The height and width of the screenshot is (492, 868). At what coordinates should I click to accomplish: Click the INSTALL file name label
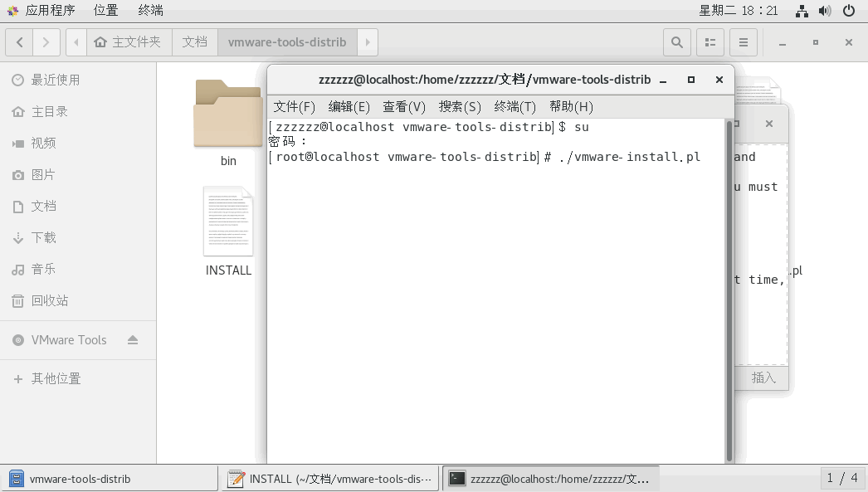[228, 270]
